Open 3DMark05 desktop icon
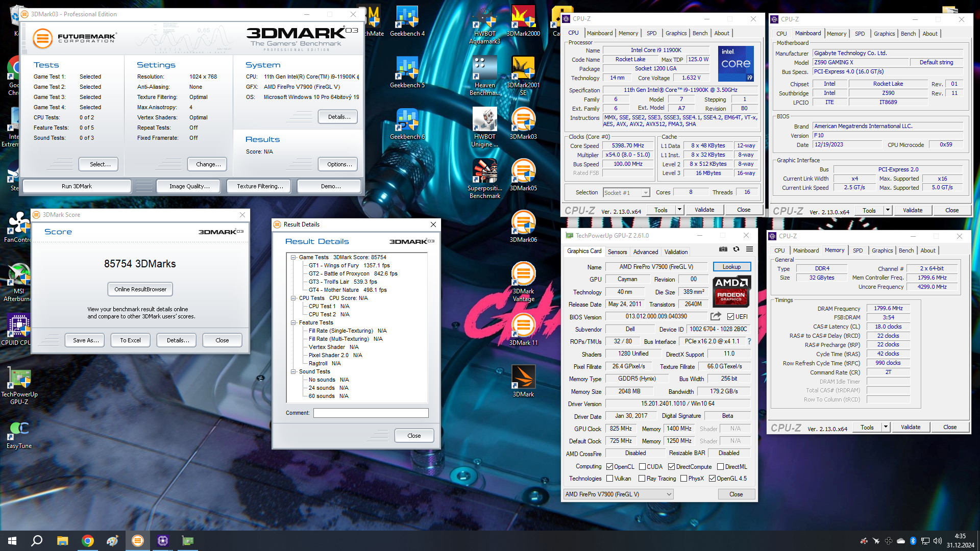Image resolution: width=980 pixels, height=551 pixels. [523, 176]
